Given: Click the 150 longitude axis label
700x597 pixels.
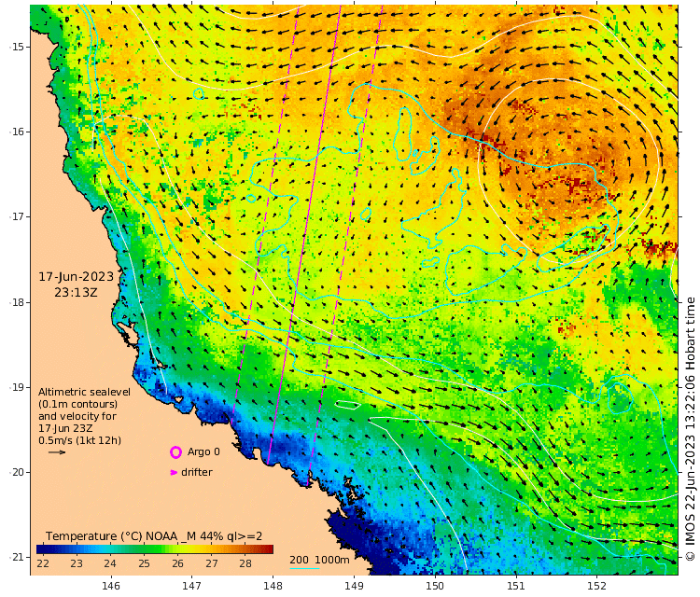Looking at the screenshot, I should [x=435, y=586].
